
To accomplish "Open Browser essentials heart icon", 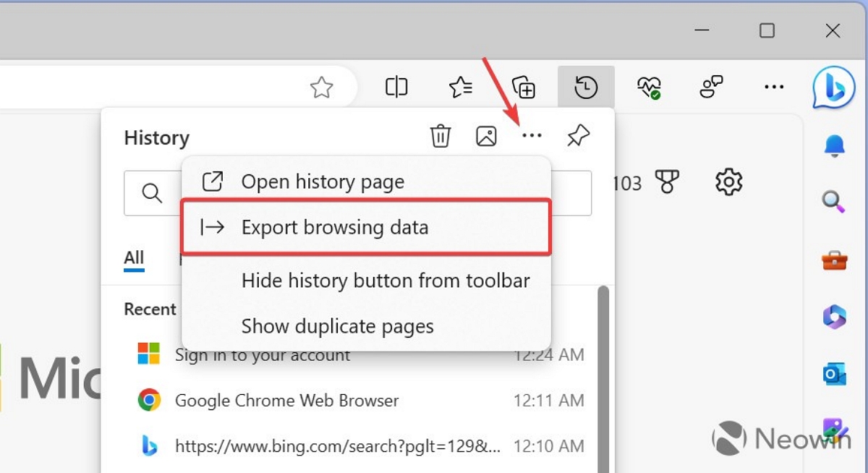I will 648,88.
